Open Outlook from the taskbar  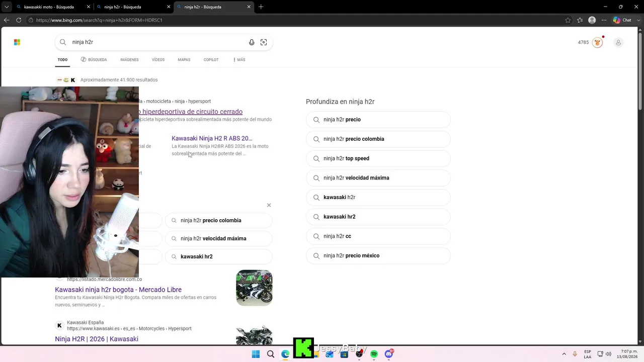[x=330, y=354]
